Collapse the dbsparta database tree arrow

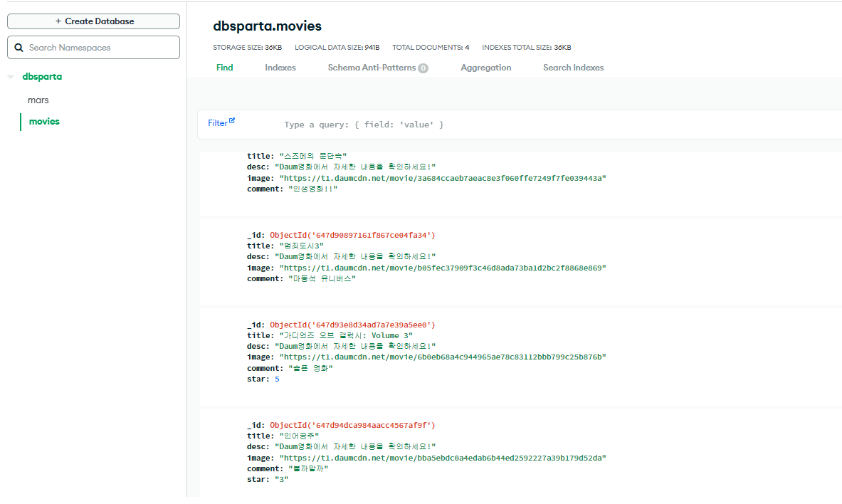coord(11,77)
